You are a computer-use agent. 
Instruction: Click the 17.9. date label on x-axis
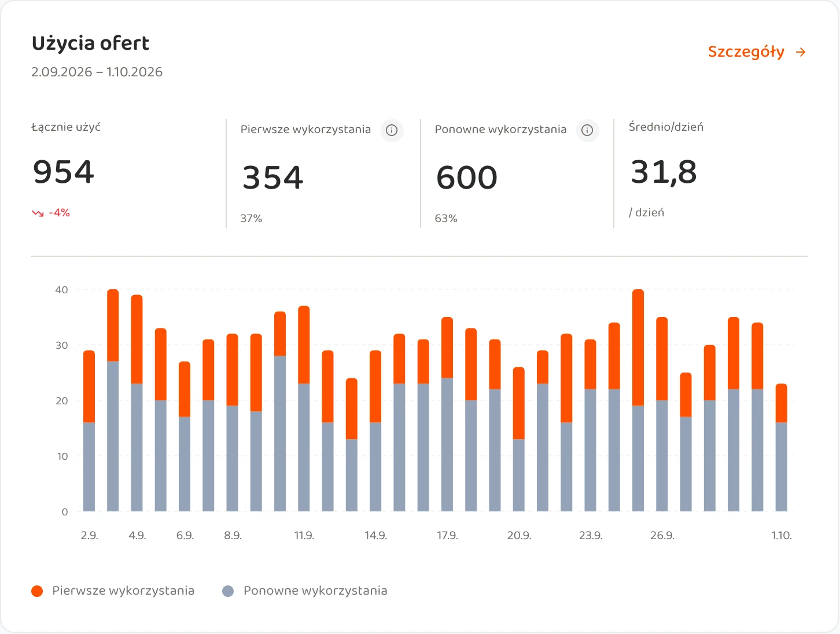click(x=447, y=536)
